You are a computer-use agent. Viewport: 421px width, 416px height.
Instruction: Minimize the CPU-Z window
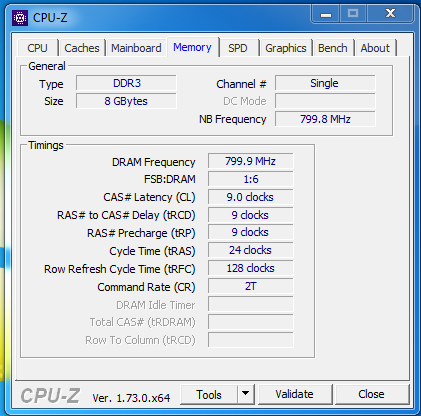pyautogui.click(x=326, y=14)
